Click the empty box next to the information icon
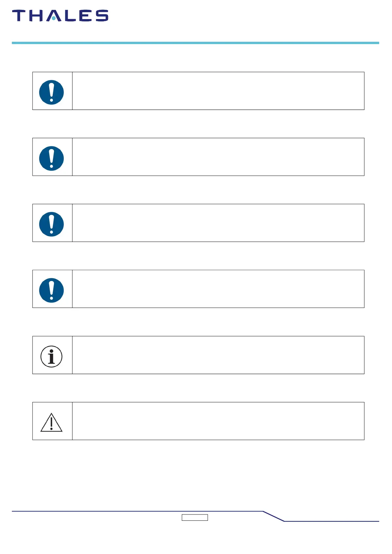 [218, 355]
